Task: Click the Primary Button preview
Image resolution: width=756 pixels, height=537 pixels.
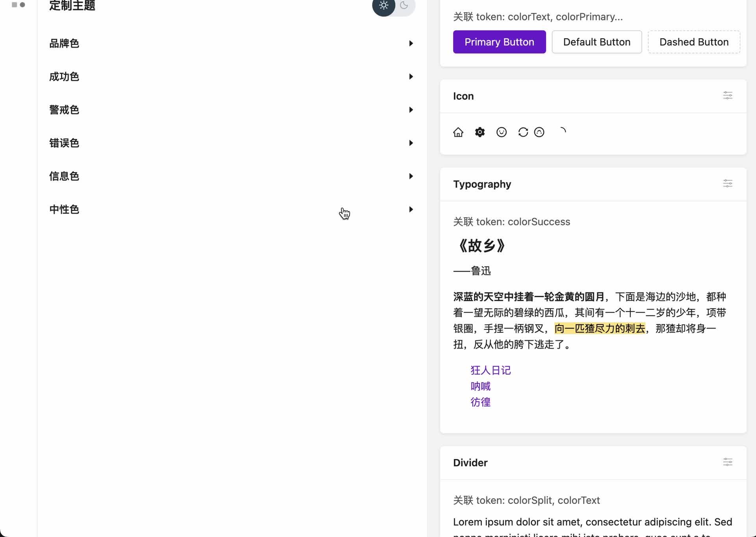Action: 499,42
